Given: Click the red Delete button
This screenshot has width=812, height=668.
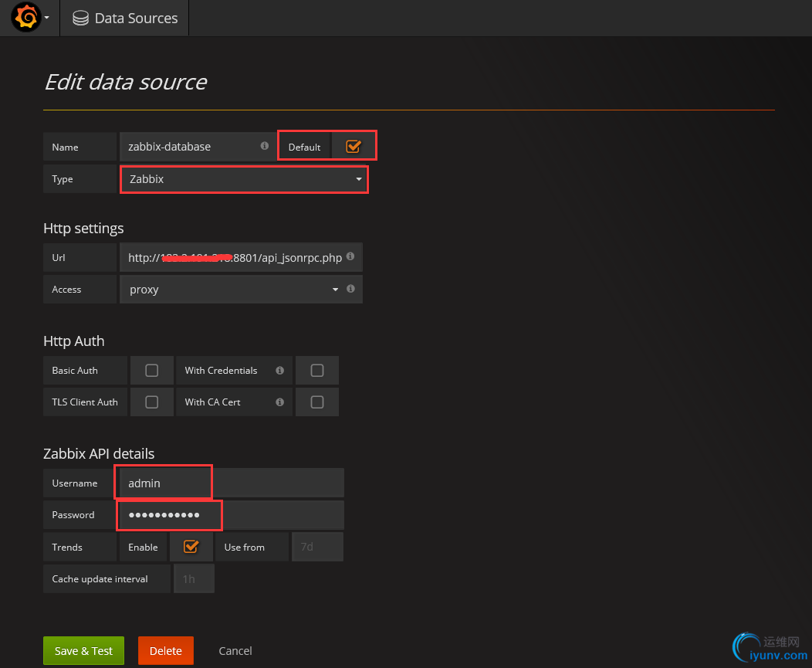Looking at the screenshot, I should pyautogui.click(x=166, y=650).
